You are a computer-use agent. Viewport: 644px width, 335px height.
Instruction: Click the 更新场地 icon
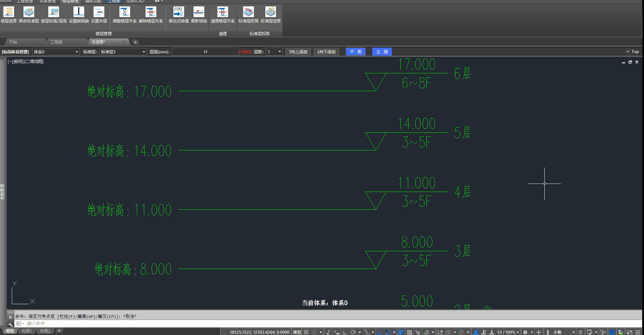(199, 15)
